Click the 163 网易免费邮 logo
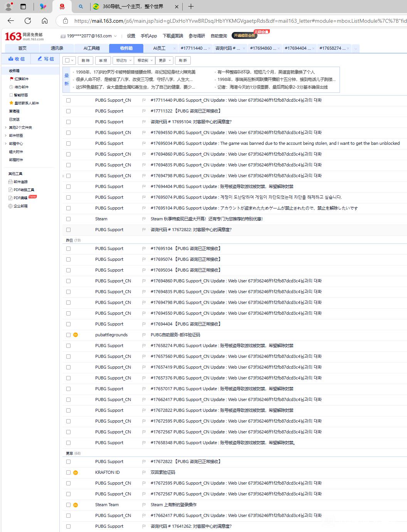This screenshot has width=407, height=532. click(x=24, y=36)
